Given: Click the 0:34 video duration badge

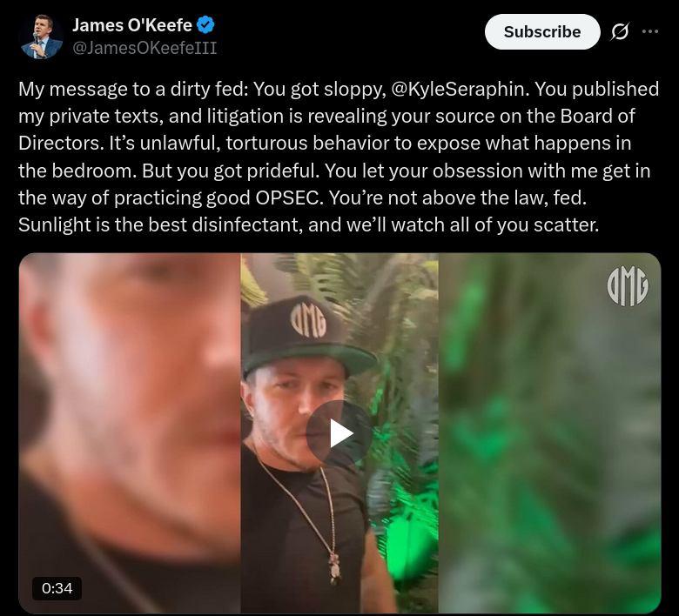Looking at the screenshot, I should (x=57, y=588).
